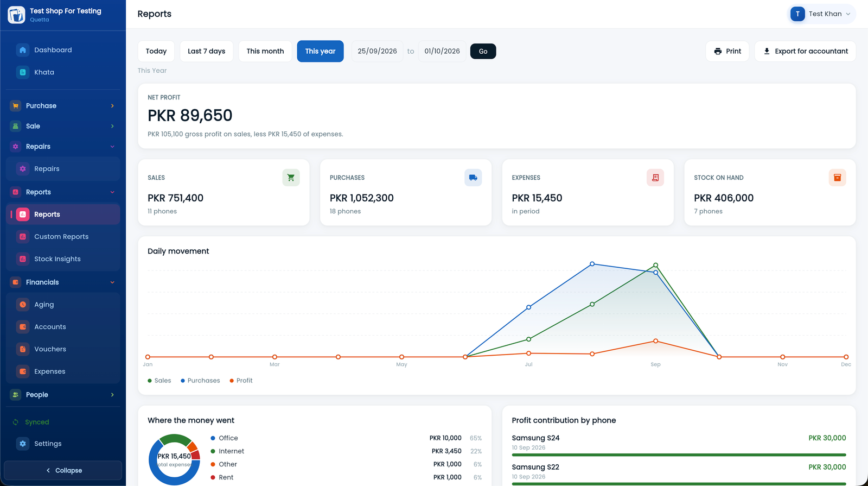Click the Sep purchases data point
Viewport: 868px width, 486px height.
coord(656,273)
